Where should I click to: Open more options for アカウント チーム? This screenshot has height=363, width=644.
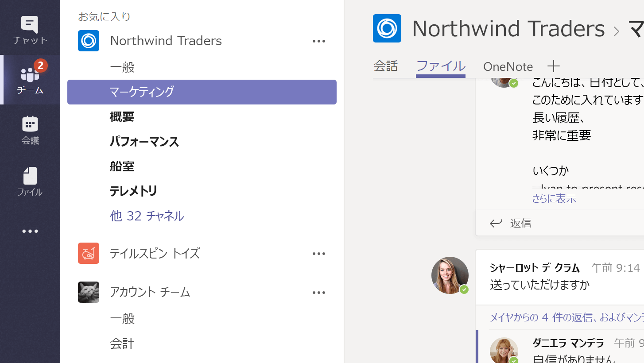coord(319,293)
